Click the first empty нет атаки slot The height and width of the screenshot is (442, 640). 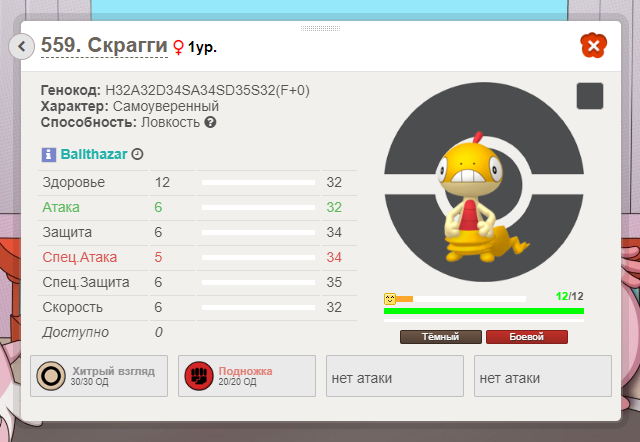[x=395, y=376]
